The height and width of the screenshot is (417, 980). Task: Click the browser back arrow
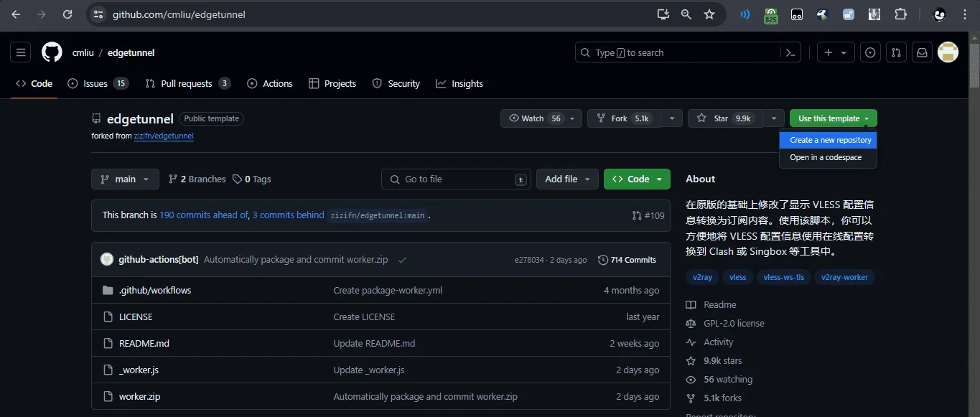[x=16, y=14]
